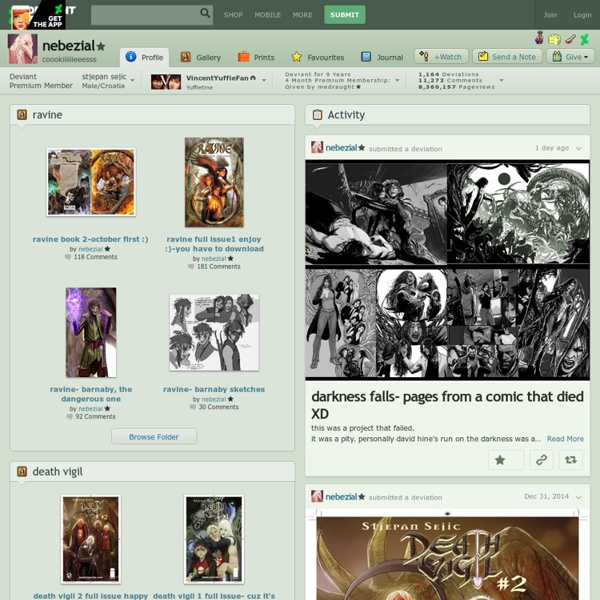Click Browse Folder button in ravine
Image resolution: width=600 pixels, height=600 pixels.
pos(154,437)
